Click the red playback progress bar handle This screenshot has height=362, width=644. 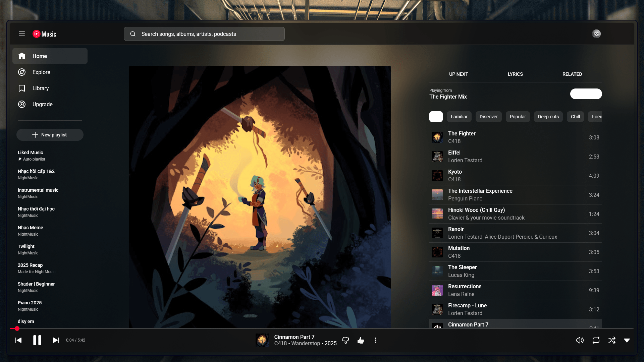pos(17,328)
